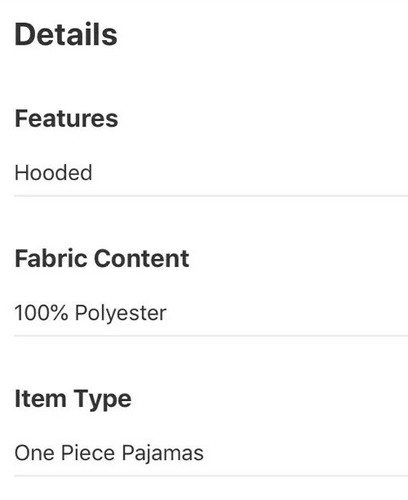Select the 100% Polyester value row
The image size is (408, 500).
tap(211, 313)
